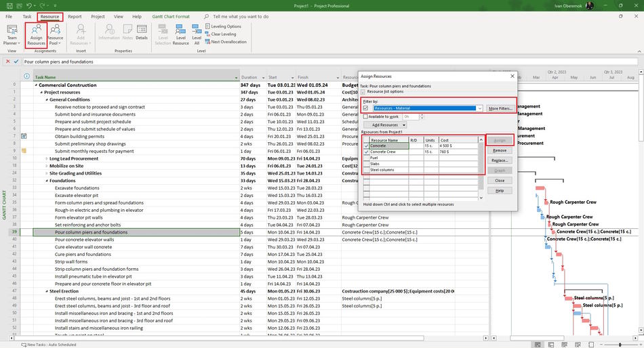Confirm the entry with the check mark
The height and width of the screenshot is (348, 644).
[16, 62]
